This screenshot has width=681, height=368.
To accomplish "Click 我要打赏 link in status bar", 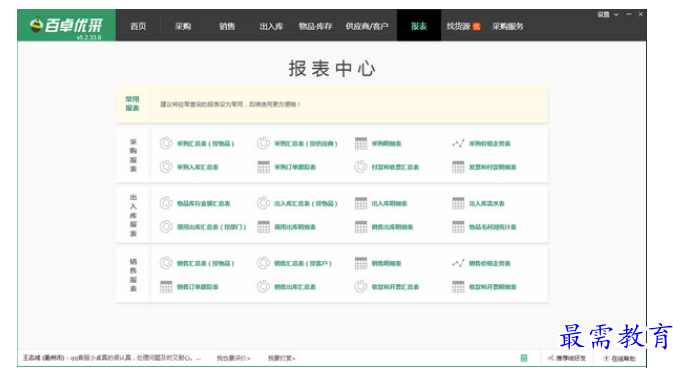I will (x=281, y=358).
